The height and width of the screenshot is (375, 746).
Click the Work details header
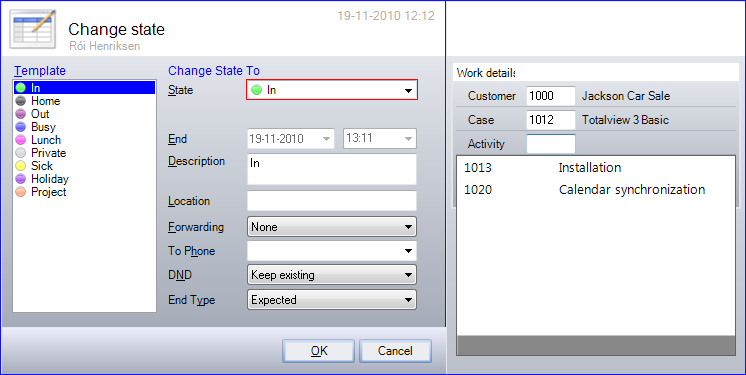click(x=486, y=73)
